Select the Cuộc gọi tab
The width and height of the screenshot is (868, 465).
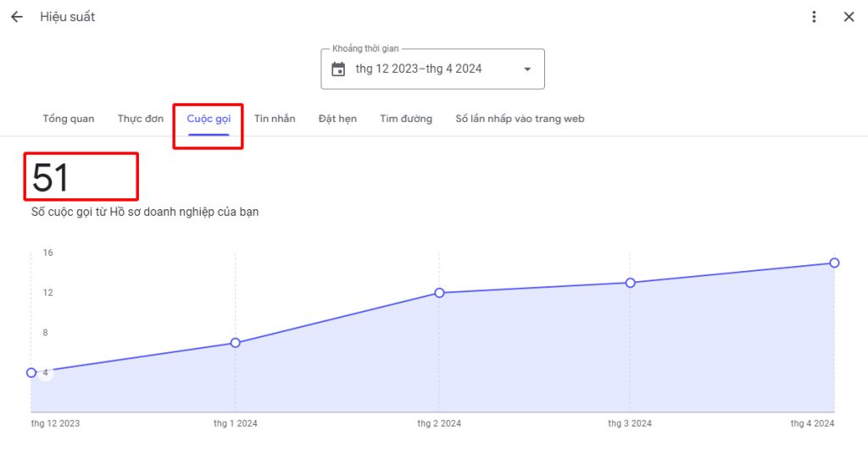coord(209,119)
